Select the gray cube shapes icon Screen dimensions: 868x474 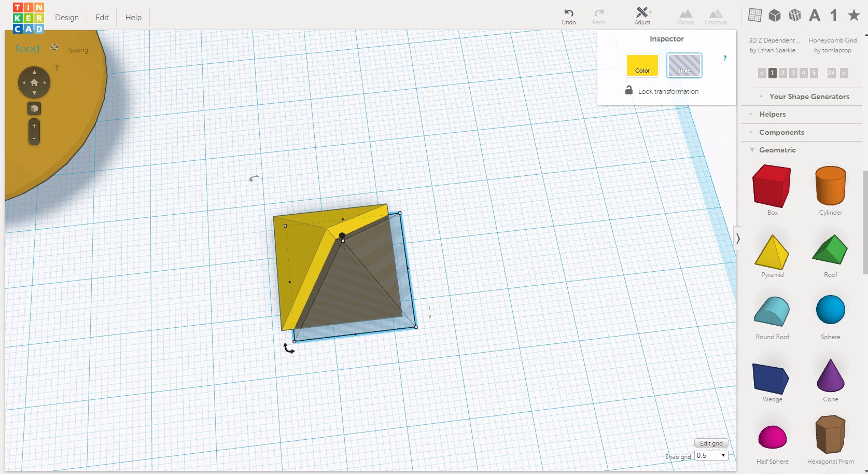(x=775, y=15)
